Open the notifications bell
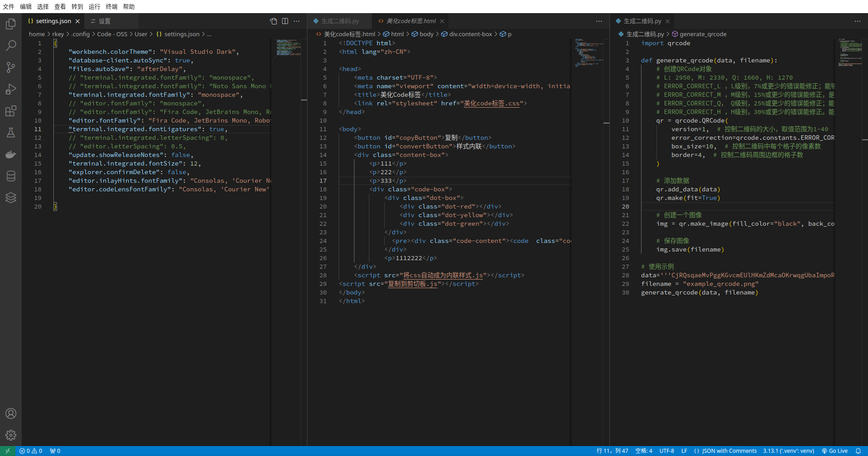868x456 pixels. tap(858, 451)
